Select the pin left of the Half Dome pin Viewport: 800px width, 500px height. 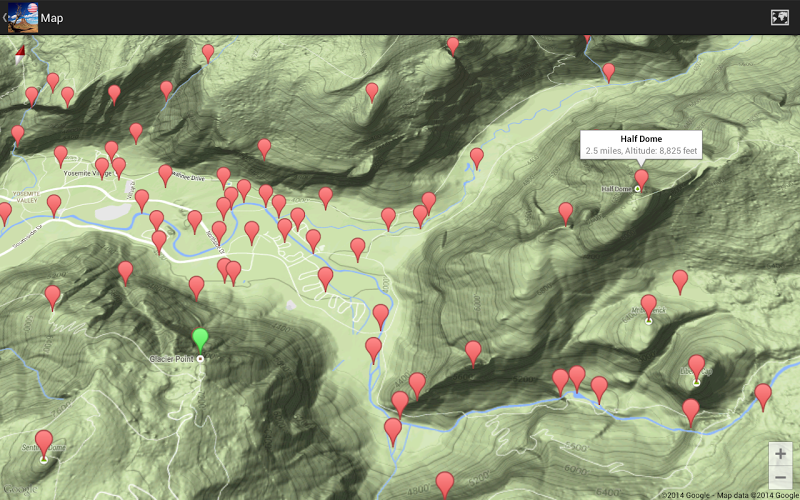point(566,213)
